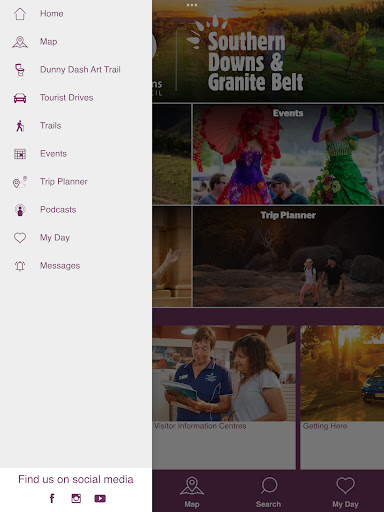Switch to the bottom Map tab
Image resolution: width=384 pixels, height=512 pixels.
(192, 491)
